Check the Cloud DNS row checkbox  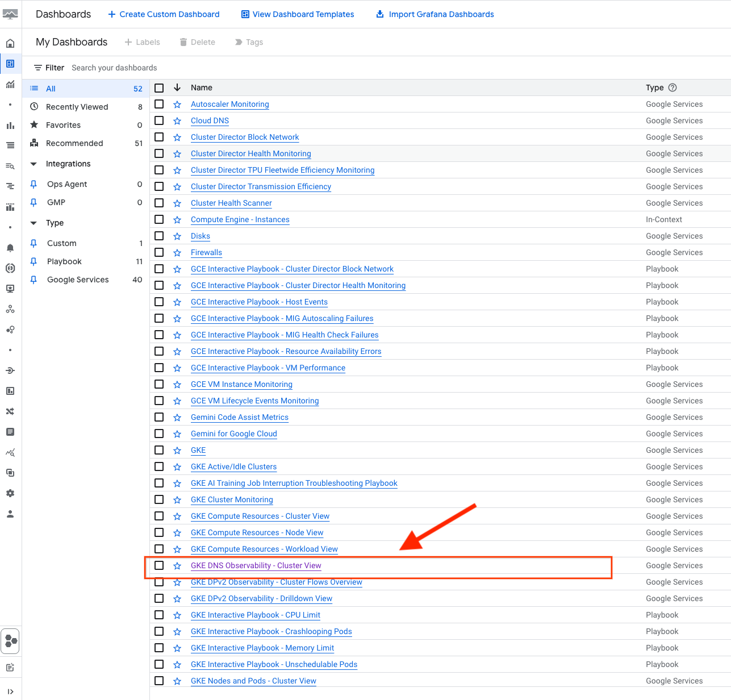[x=159, y=120]
